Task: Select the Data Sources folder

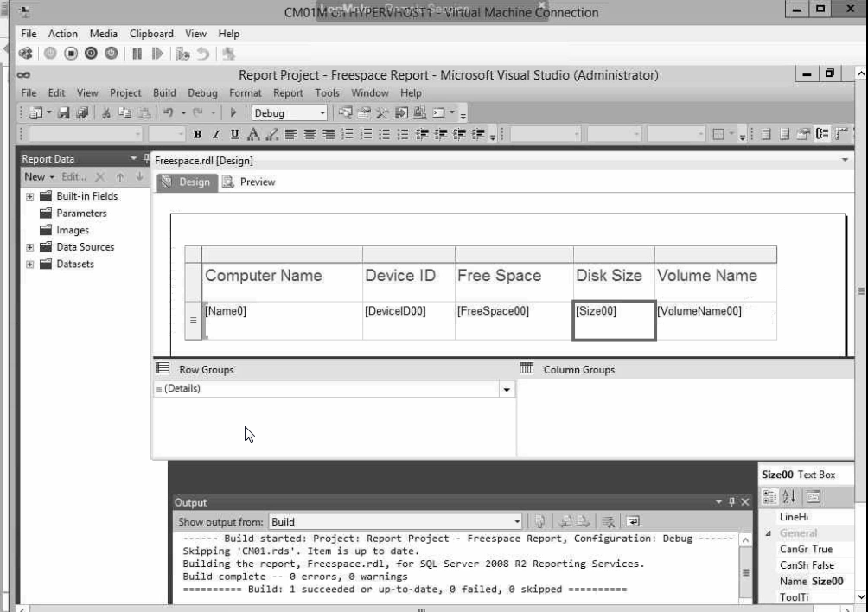Action: (85, 247)
